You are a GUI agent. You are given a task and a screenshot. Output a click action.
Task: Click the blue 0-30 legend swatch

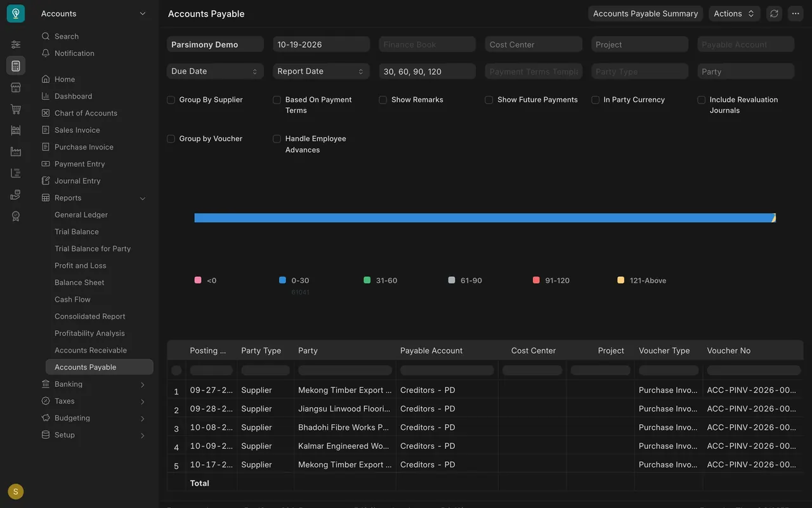coord(282,280)
